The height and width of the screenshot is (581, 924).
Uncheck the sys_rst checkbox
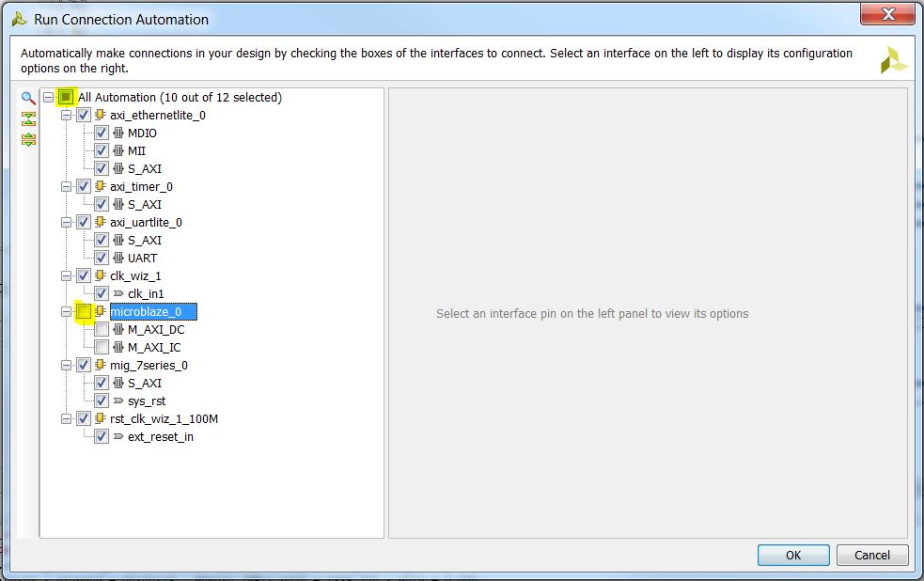102,400
